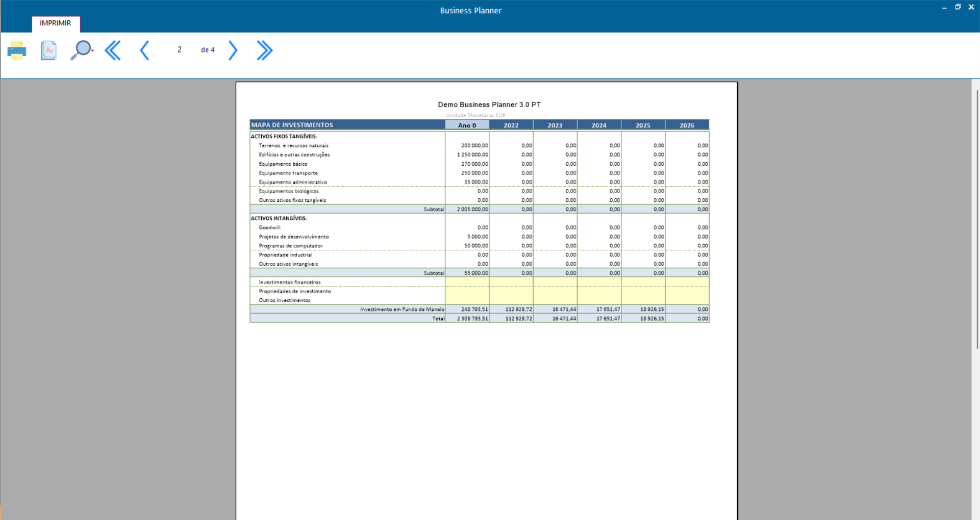Click the 2022 total value 112 929,72
Image resolution: width=980 pixels, height=520 pixels.
point(518,319)
